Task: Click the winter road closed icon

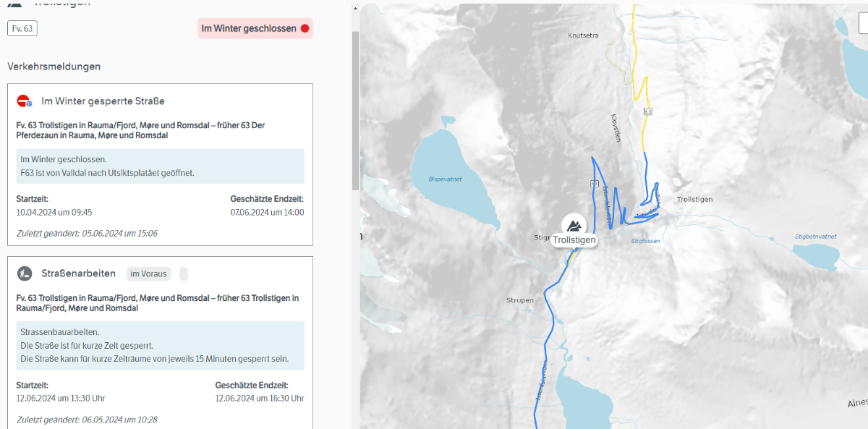Action: [25, 101]
